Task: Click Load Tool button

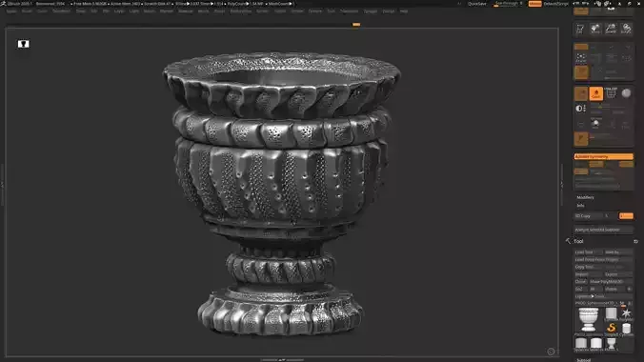Action: click(x=588, y=251)
